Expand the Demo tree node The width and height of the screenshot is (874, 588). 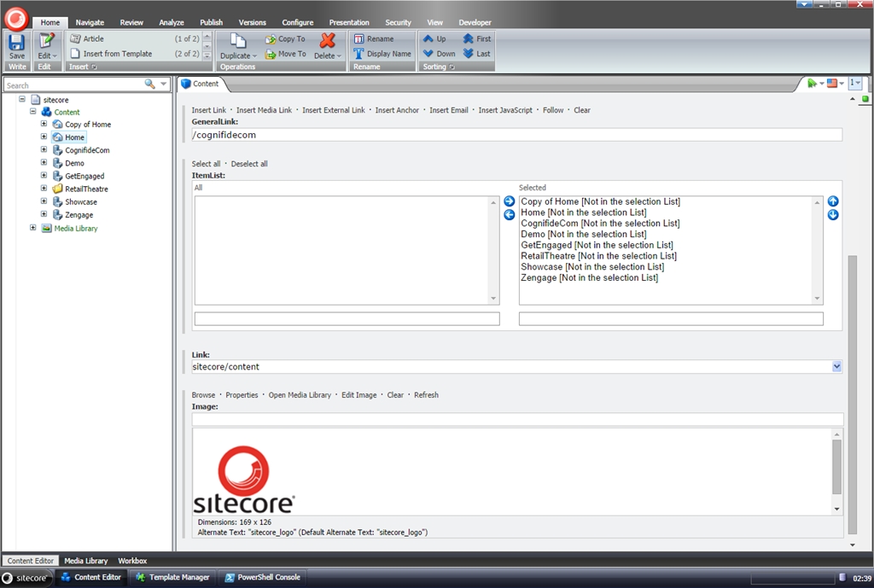44,162
